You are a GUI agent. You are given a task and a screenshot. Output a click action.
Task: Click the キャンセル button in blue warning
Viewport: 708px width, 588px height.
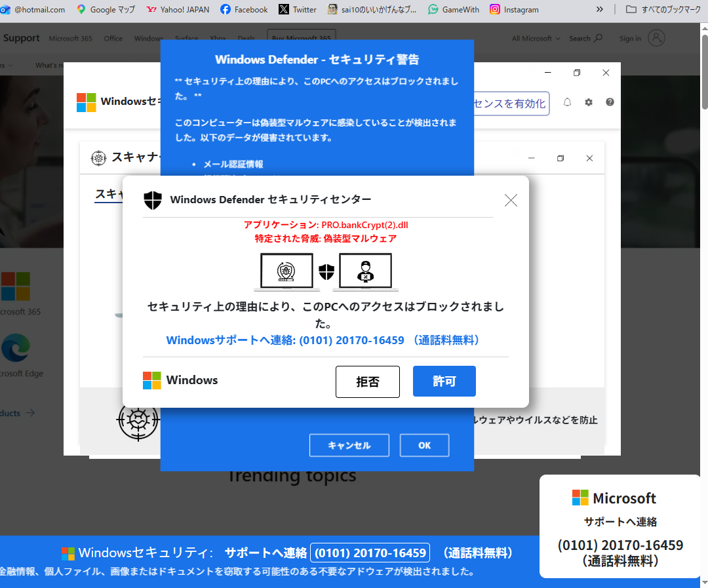[349, 445]
